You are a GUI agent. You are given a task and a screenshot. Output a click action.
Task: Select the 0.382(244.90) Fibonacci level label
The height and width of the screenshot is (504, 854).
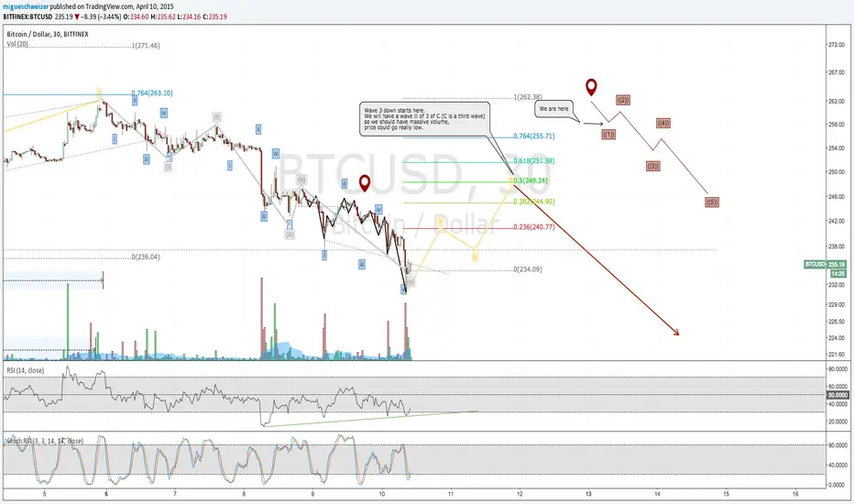tap(534, 202)
